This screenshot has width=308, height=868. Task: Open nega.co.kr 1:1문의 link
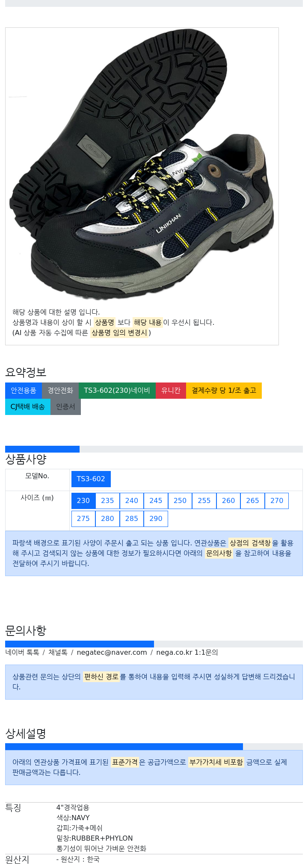[187, 653]
